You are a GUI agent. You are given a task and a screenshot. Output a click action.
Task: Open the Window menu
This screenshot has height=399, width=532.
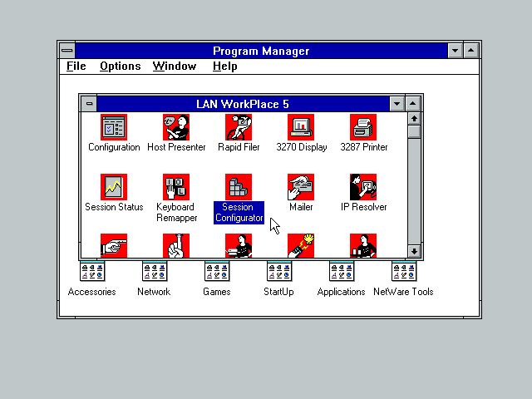click(x=175, y=66)
